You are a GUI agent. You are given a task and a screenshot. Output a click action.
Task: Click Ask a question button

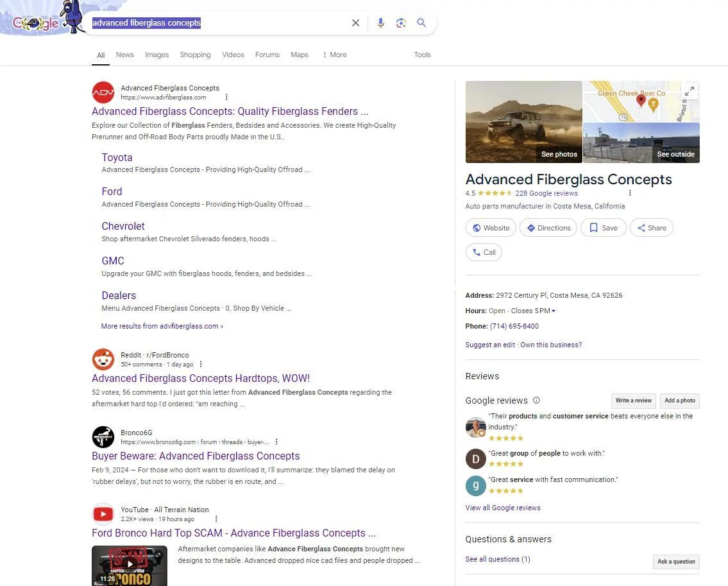pyautogui.click(x=676, y=562)
